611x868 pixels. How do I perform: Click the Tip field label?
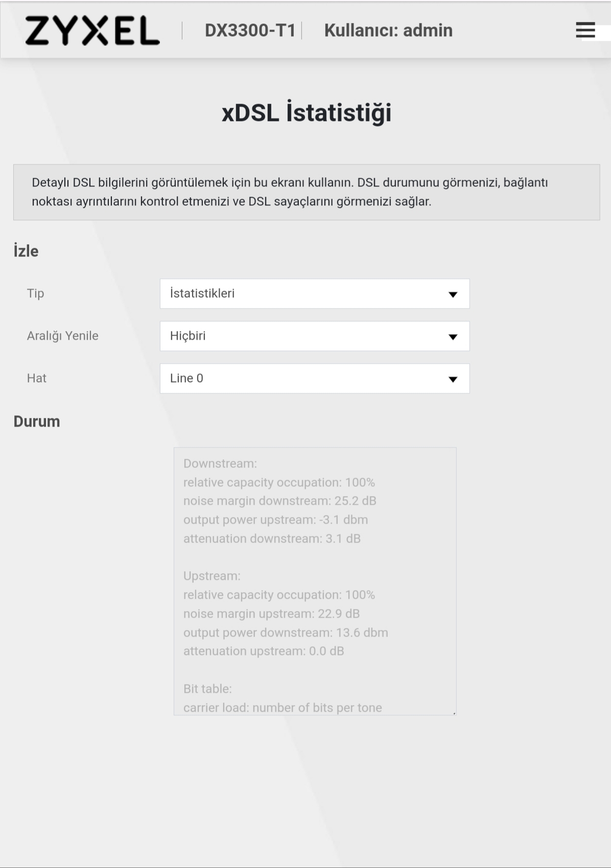pos(36,293)
